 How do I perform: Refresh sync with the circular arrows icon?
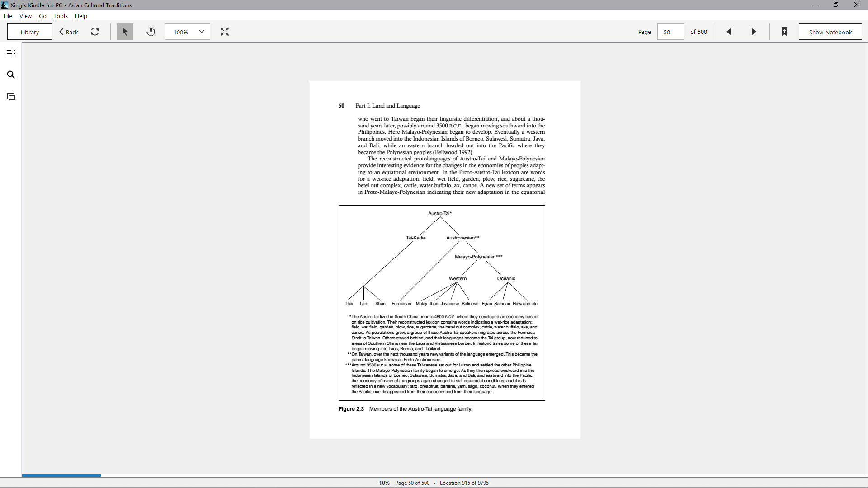tap(95, 32)
